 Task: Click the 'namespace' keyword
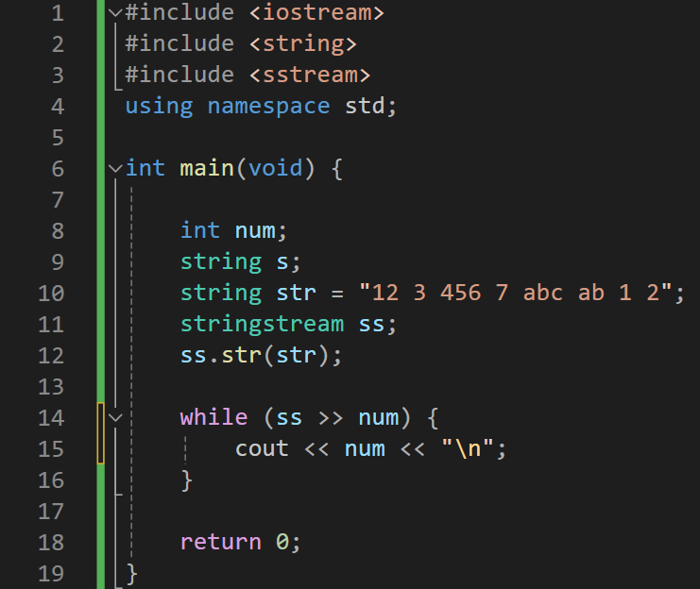pyautogui.click(x=268, y=107)
